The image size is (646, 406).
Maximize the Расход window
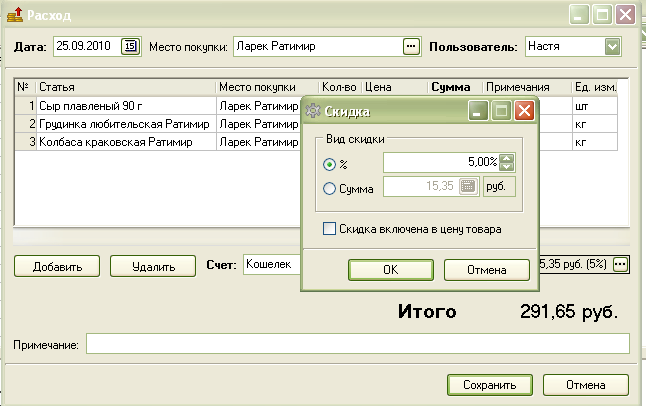pyautogui.click(x=602, y=15)
